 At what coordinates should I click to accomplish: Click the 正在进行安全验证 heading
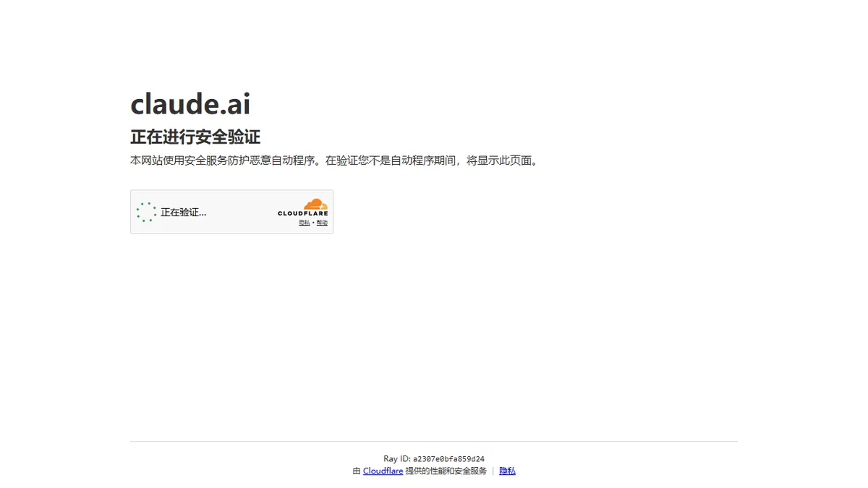point(195,137)
